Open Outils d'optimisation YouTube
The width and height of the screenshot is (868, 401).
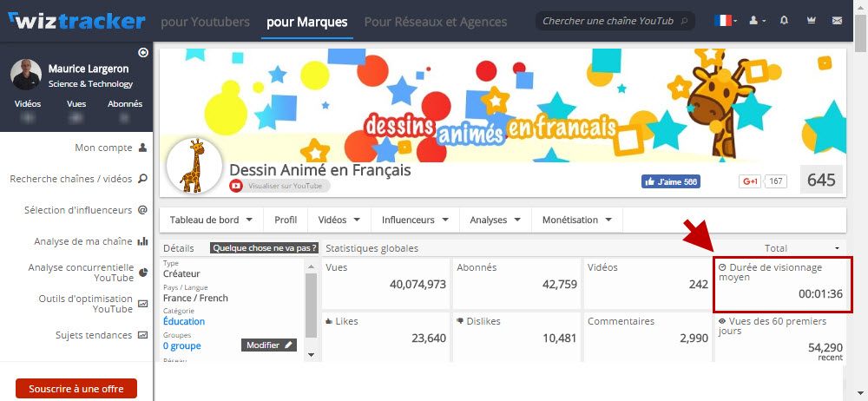click(85, 304)
